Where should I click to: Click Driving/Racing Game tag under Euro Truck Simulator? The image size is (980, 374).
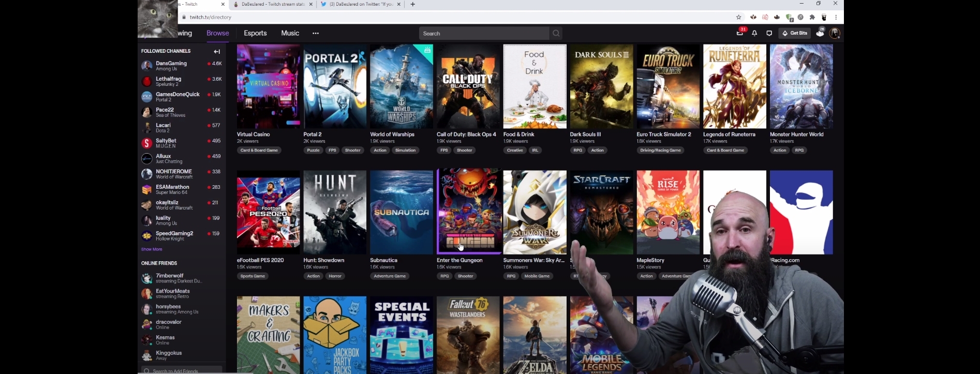[661, 151]
